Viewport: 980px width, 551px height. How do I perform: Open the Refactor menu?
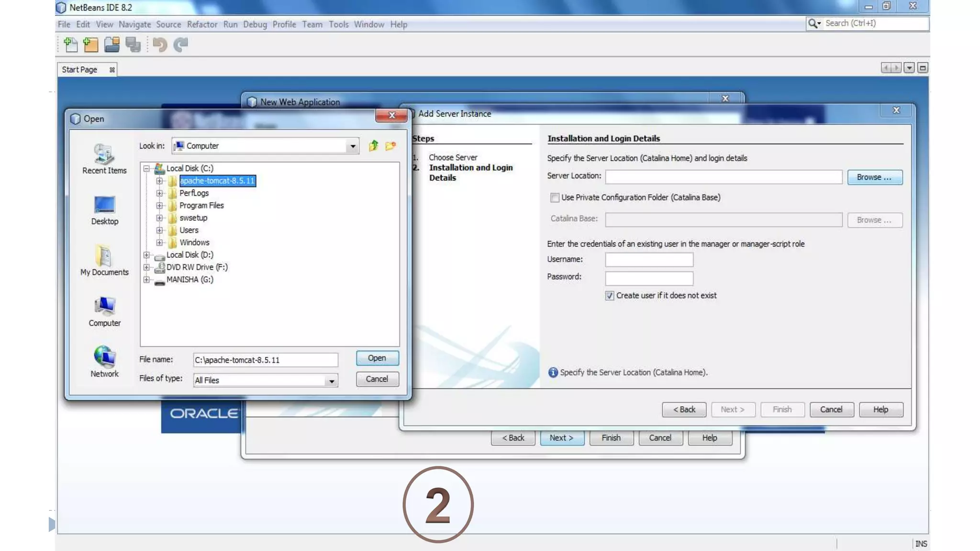pyautogui.click(x=202, y=24)
